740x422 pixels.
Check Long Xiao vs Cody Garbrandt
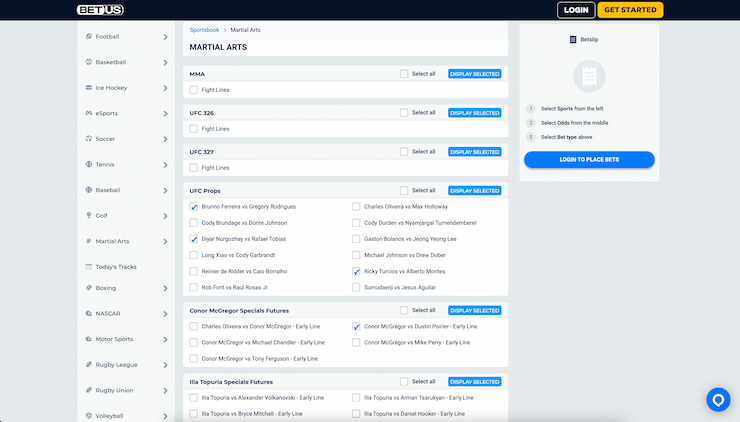tap(193, 255)
